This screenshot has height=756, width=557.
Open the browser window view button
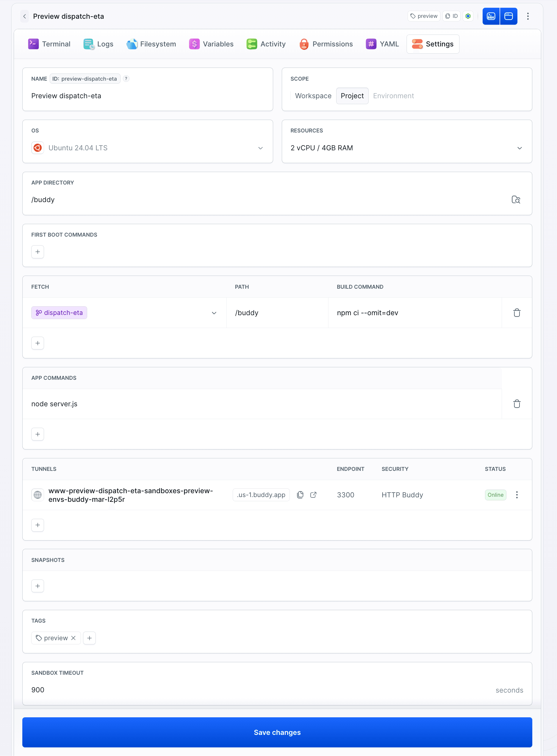[x=509, y=16]
